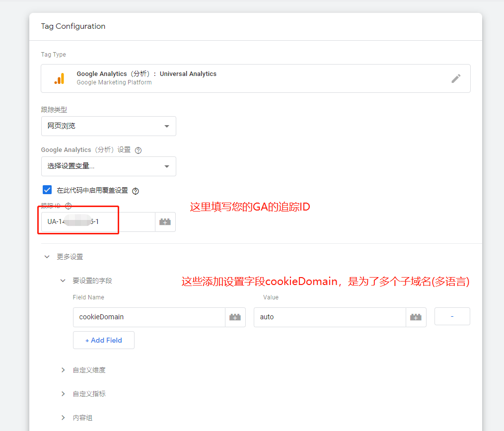The height and width of the screenshot is (431, 504).
Task: Collapse the 更多设置 section
Action: [x=47, y=257]
